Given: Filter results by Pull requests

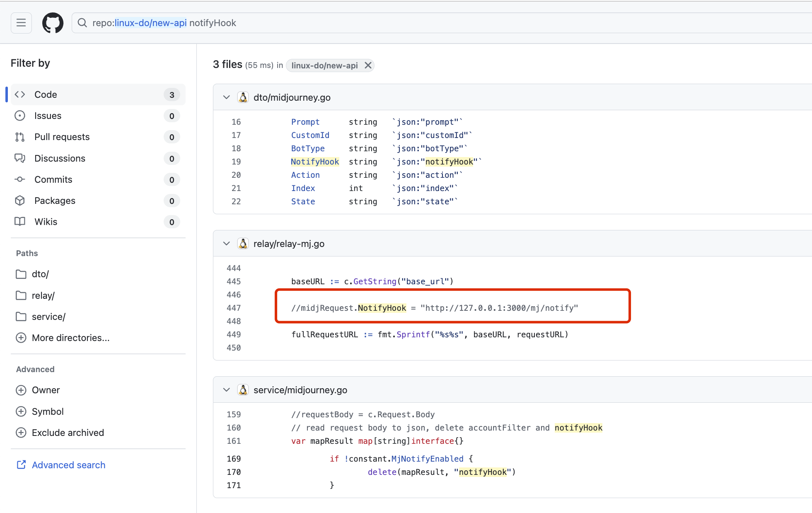Looking at the screenshot, I should click(x=96, y=137).
